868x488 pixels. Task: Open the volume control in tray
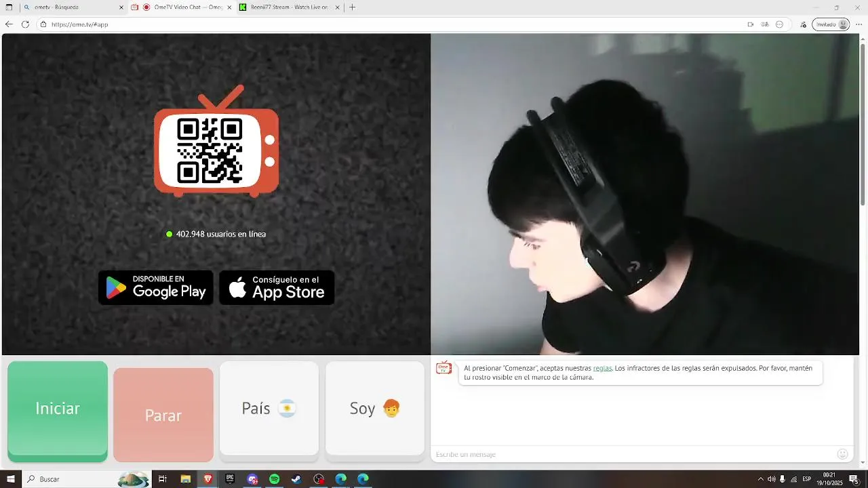tap(771, 479)
